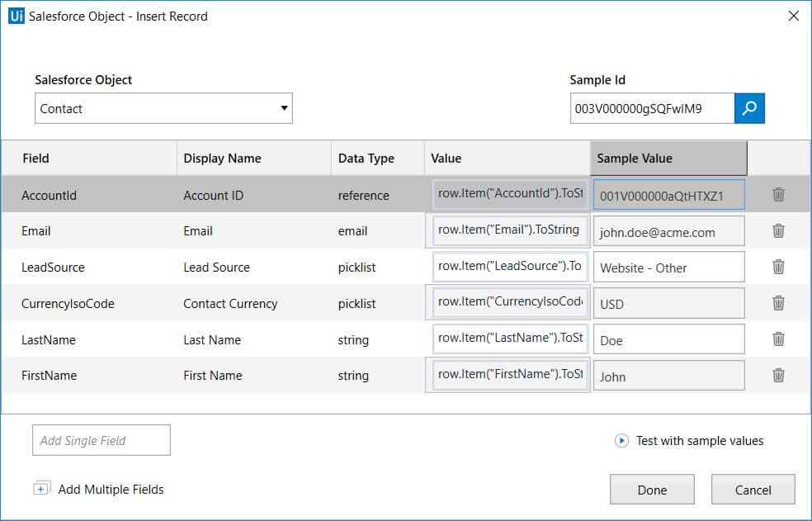Edit sample value Doe
The image size is (812, 521).
coord(669,339)
